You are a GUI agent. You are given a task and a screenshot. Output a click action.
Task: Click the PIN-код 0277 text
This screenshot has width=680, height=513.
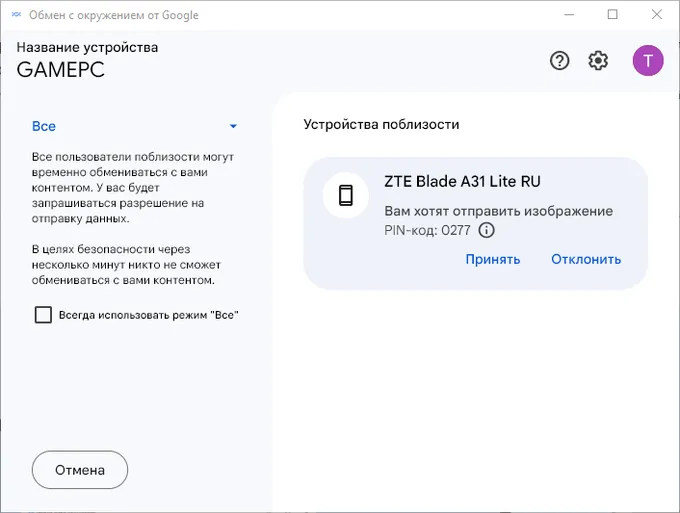click(x=427, y=230)
